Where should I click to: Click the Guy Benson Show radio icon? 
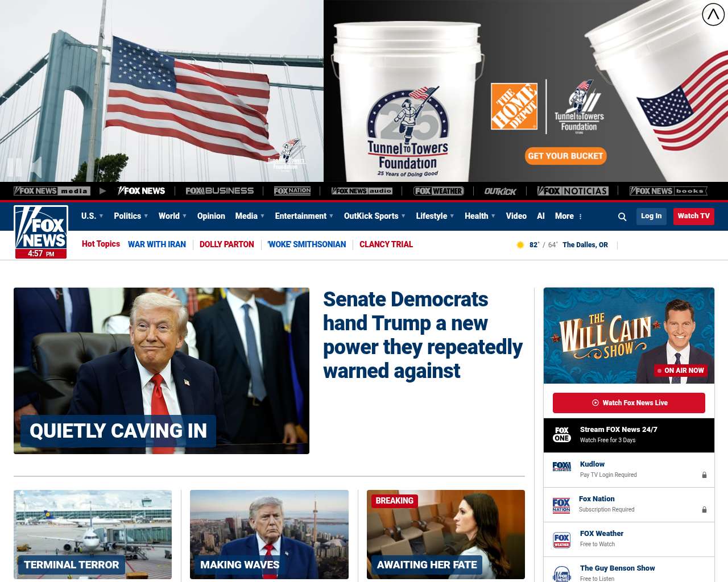pyautogui.click(x=562, y=573)
